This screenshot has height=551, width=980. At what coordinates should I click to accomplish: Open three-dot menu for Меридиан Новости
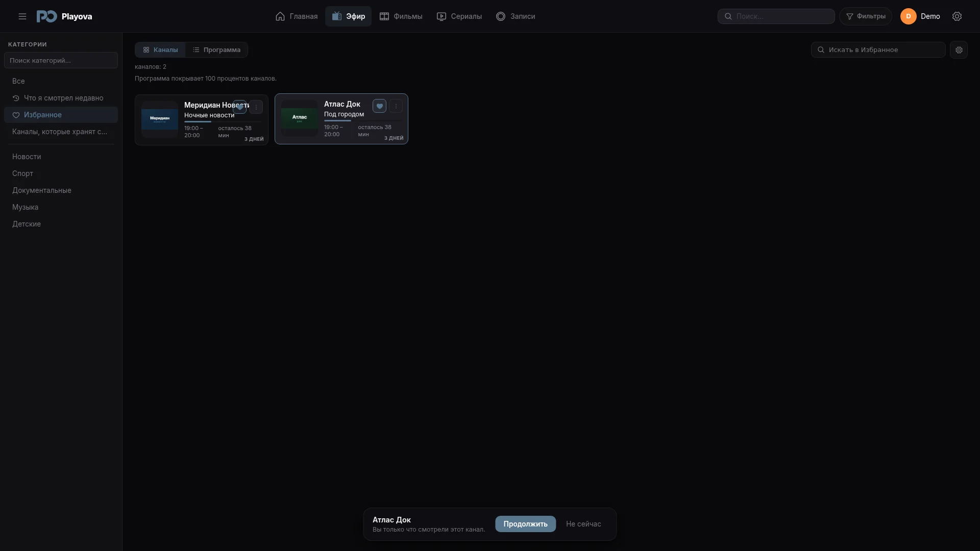[256, 107]
